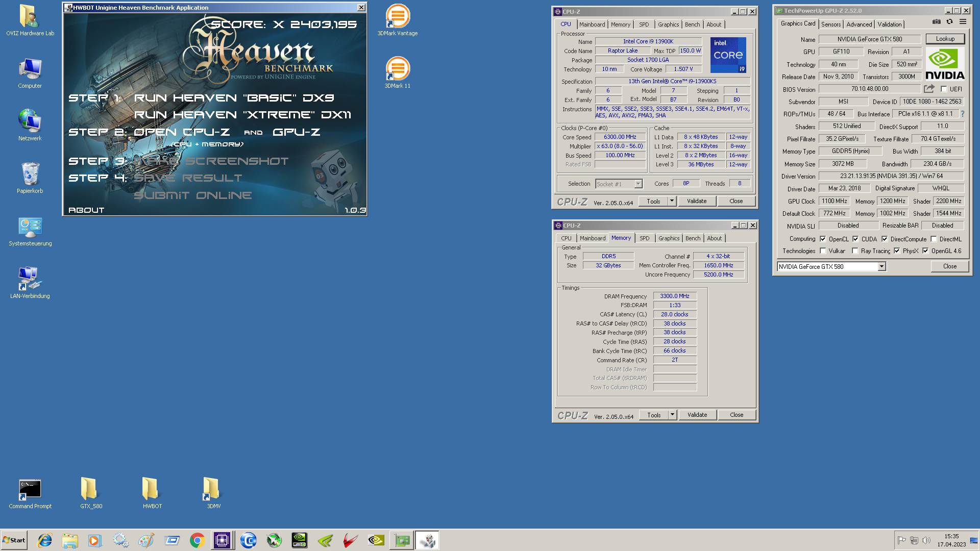
Task: Open the Validation tab in GPU-Z
Action: pos(890,24)
